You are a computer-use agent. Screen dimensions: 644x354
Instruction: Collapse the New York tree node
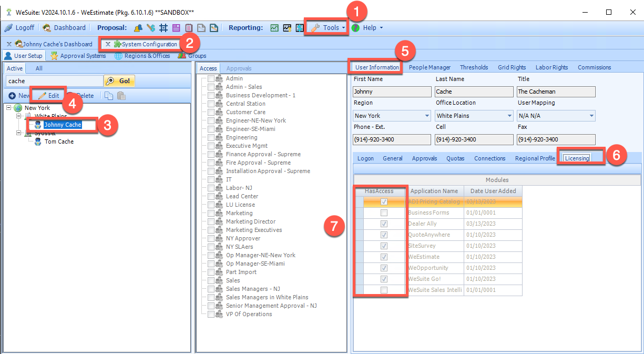coord(9,108)
